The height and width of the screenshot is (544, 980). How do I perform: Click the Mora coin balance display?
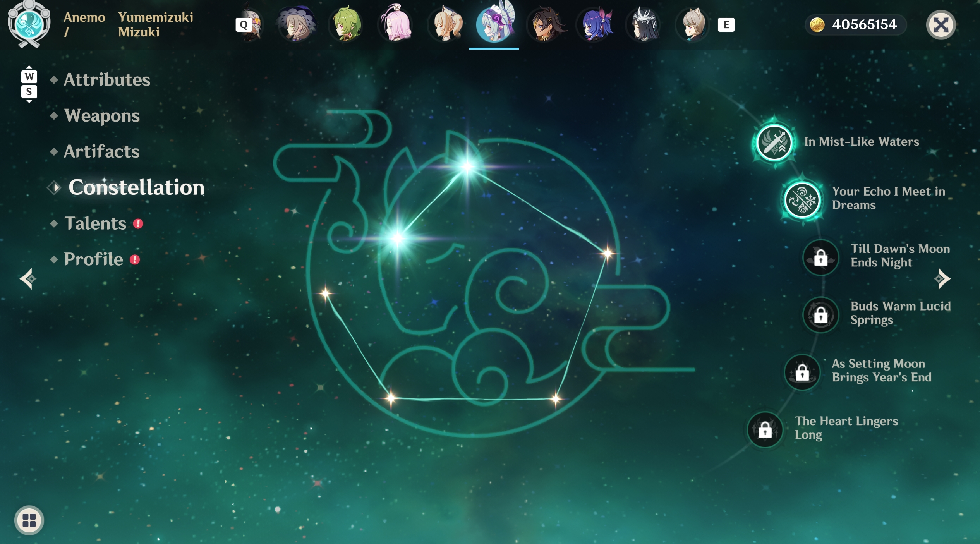pyautogui.click(x=855, y=25)
